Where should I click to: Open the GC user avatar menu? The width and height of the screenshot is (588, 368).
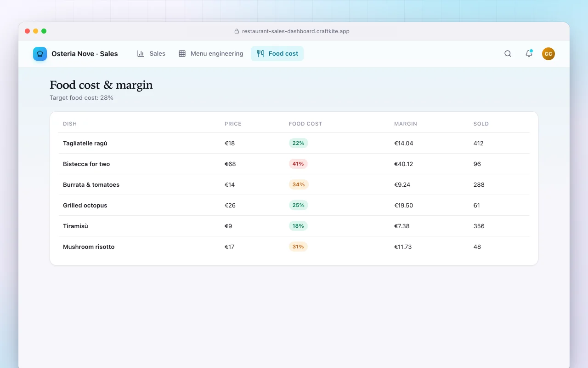(548, 54)
